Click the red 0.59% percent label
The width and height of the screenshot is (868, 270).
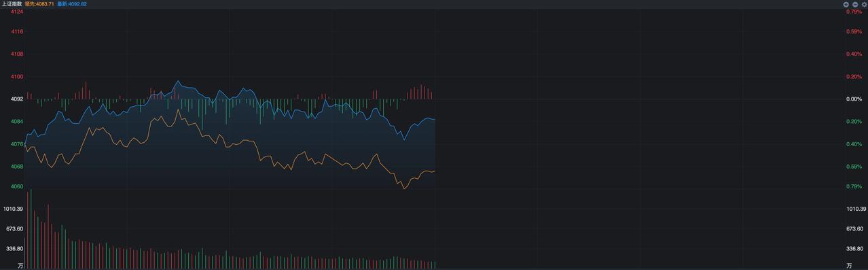tap(854, 32)
